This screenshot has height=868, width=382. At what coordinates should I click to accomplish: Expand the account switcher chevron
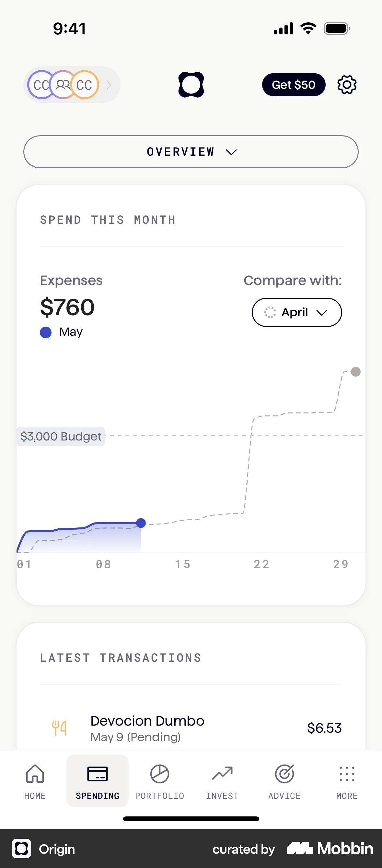(x=109, y=85)
